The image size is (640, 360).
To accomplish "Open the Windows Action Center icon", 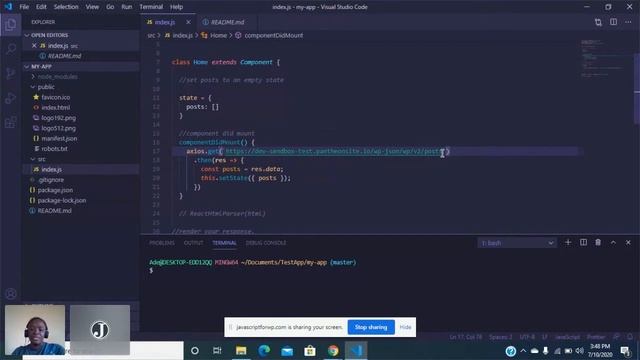I will coord(625,351).
